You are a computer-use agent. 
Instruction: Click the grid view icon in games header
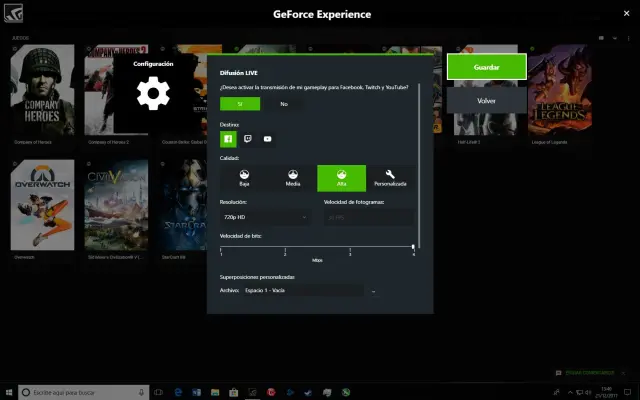pyautogui.click(x=601, y=38)
